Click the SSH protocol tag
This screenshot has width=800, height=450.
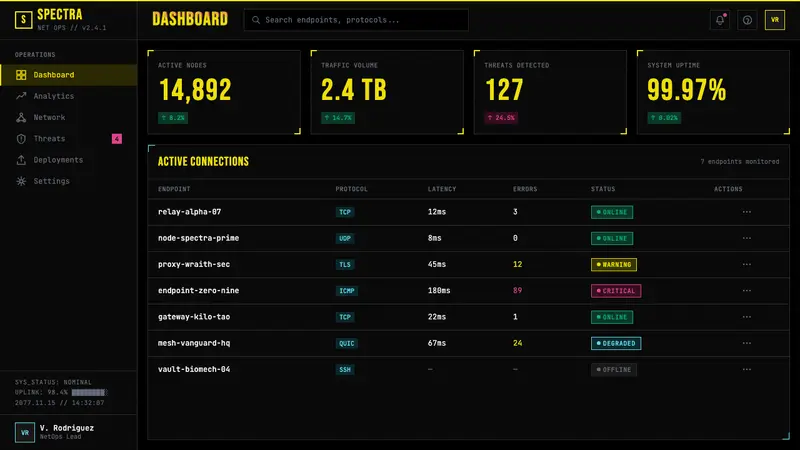point(345,369)
